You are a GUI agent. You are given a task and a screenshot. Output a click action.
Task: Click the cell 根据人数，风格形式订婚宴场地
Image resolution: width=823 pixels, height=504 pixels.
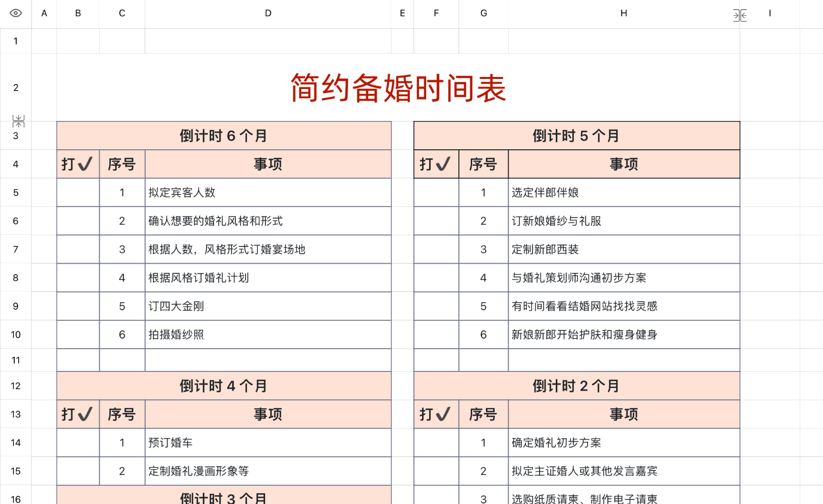click(x=268, y=249)
